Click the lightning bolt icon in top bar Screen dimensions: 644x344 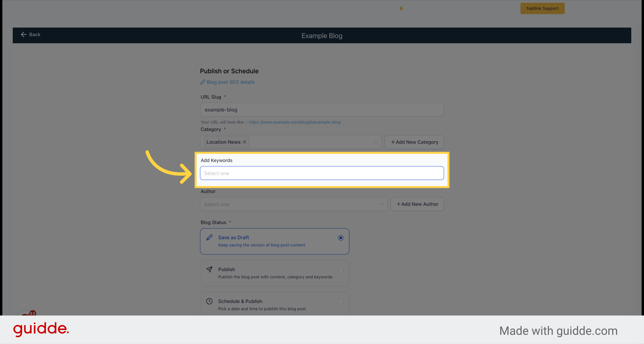[401, 9]
